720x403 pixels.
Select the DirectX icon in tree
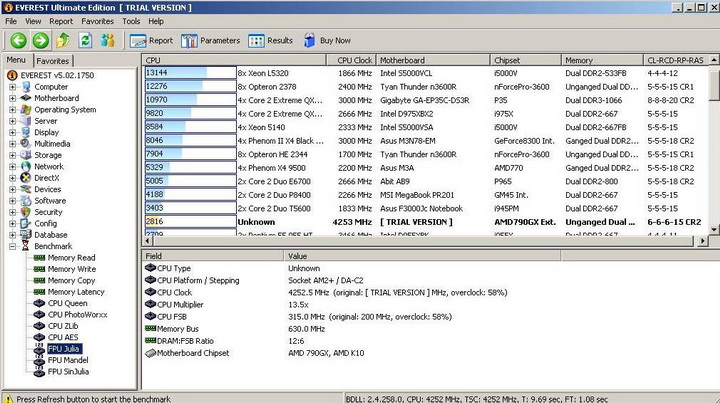26,178
